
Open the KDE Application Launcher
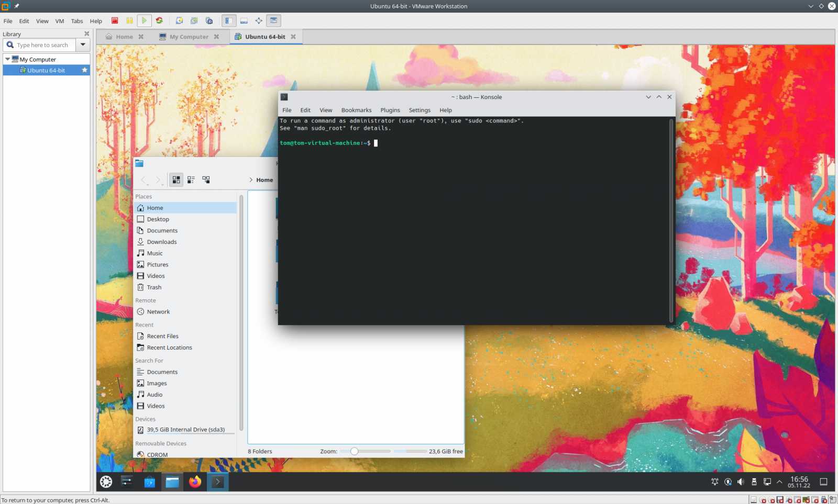click(106, 482)
